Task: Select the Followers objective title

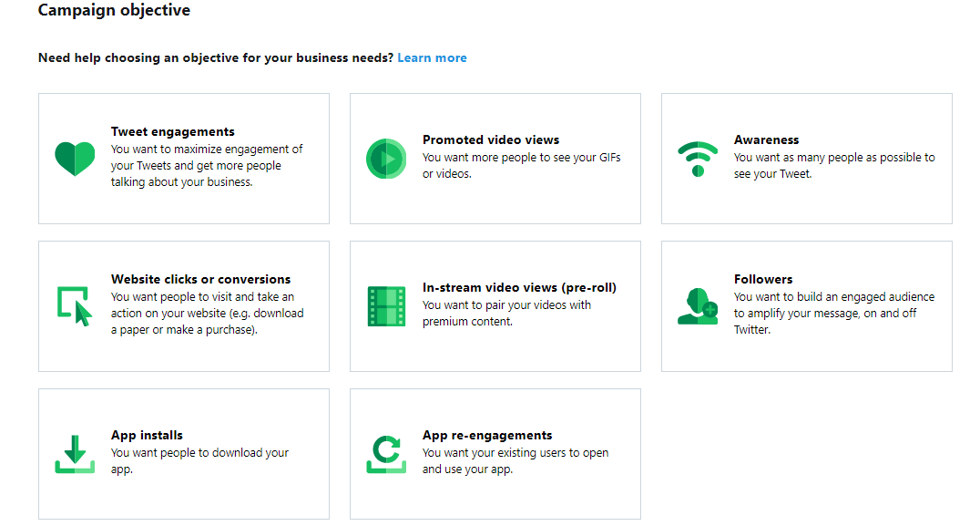Action: (763, 279)
